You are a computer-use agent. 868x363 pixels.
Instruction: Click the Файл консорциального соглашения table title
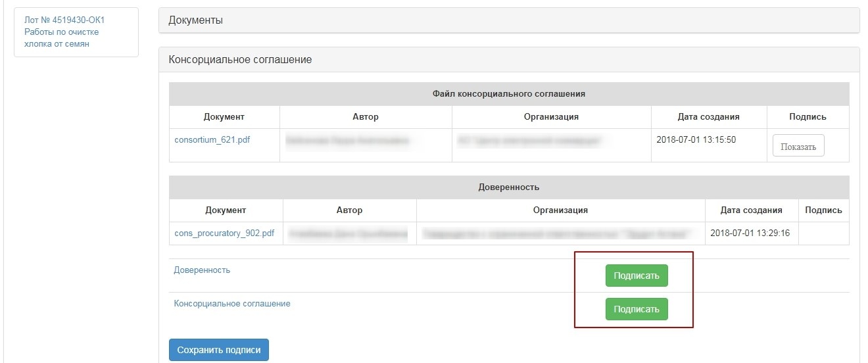tap(508, 94)
